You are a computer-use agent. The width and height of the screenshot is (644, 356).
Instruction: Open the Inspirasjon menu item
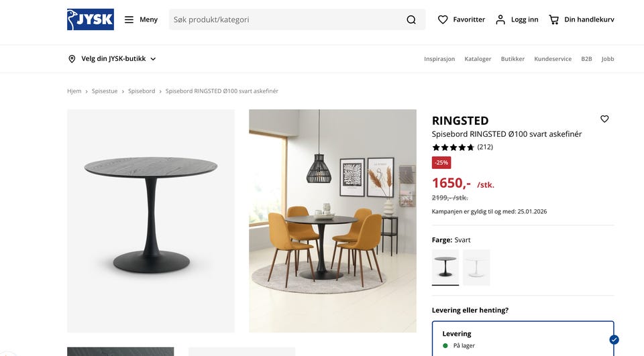coord(439,59)
